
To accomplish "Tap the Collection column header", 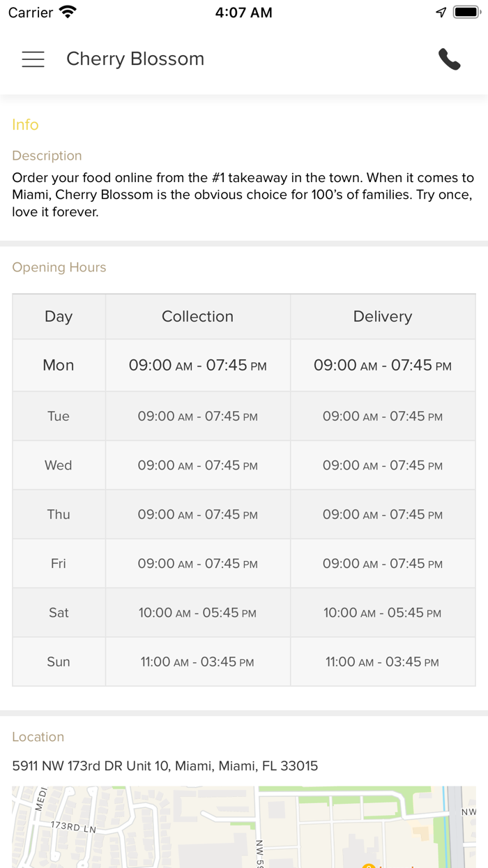I will 197,317.
